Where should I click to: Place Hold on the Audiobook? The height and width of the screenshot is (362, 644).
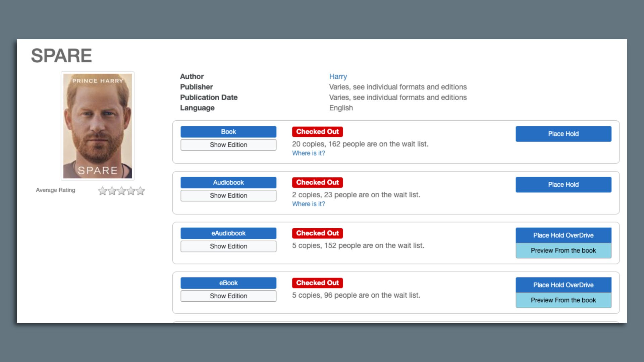(563, 185)
